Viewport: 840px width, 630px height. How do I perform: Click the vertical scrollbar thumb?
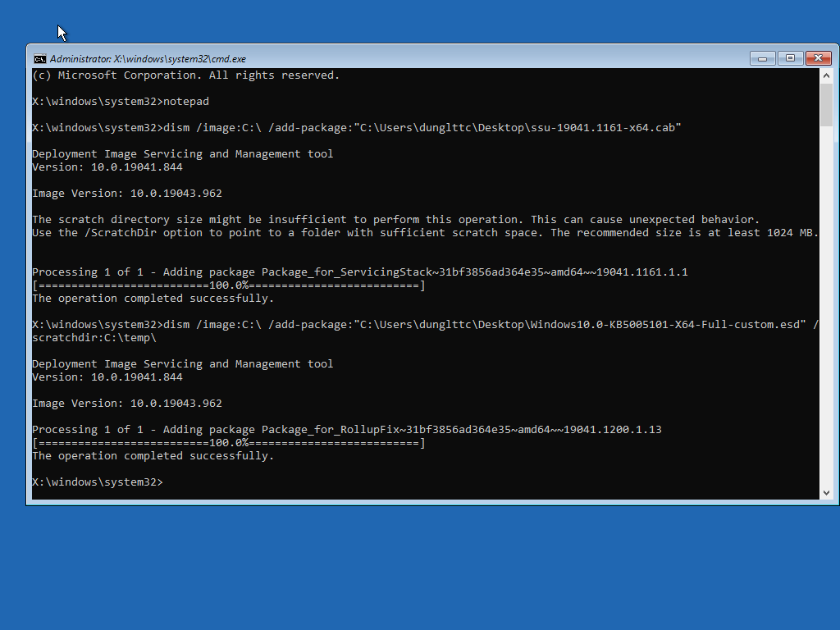[x=826, y=105]
